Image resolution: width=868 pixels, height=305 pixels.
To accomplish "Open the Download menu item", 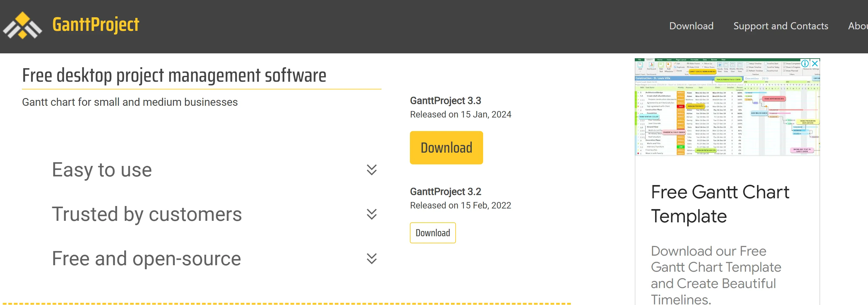I will [x=691, y=26].
